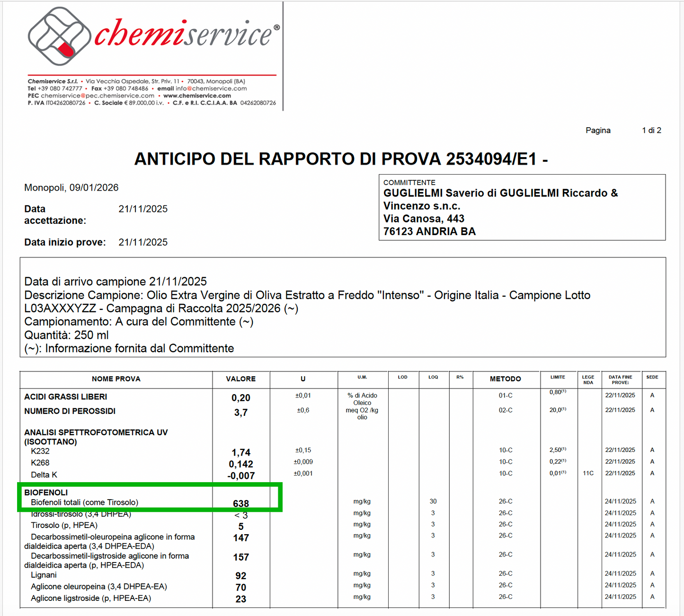Viewport: 684px width, 616px height.
Task: Click 'Campionamento: A cura del Committente (~)'
Action: pyautogui.click(x=139, y=322)
